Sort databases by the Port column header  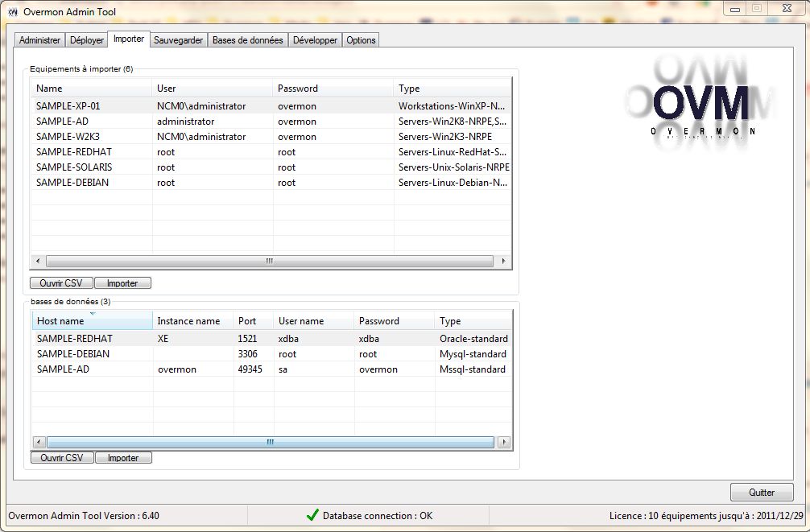252,321
